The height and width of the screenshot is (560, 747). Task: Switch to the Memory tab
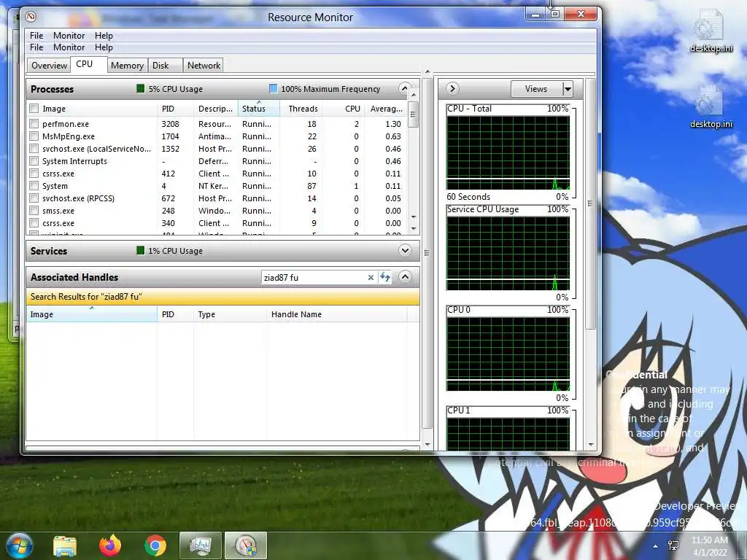tap(127, 65)
